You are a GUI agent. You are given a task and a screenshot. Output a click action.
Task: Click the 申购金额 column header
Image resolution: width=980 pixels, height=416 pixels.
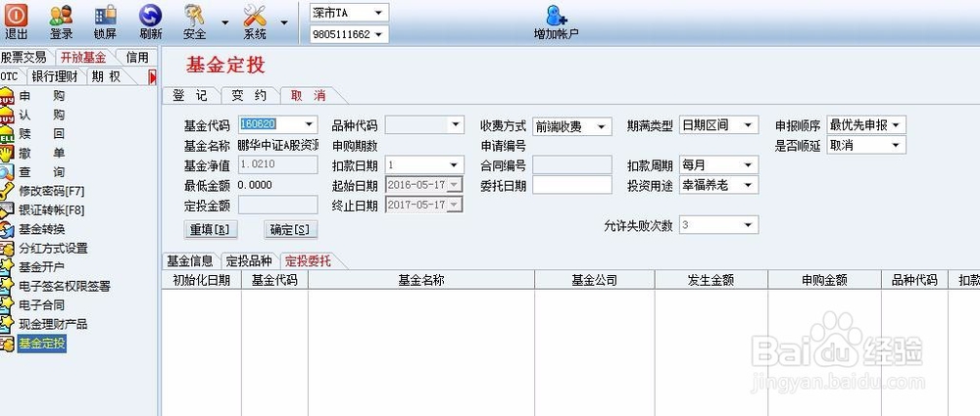(824, 280)
